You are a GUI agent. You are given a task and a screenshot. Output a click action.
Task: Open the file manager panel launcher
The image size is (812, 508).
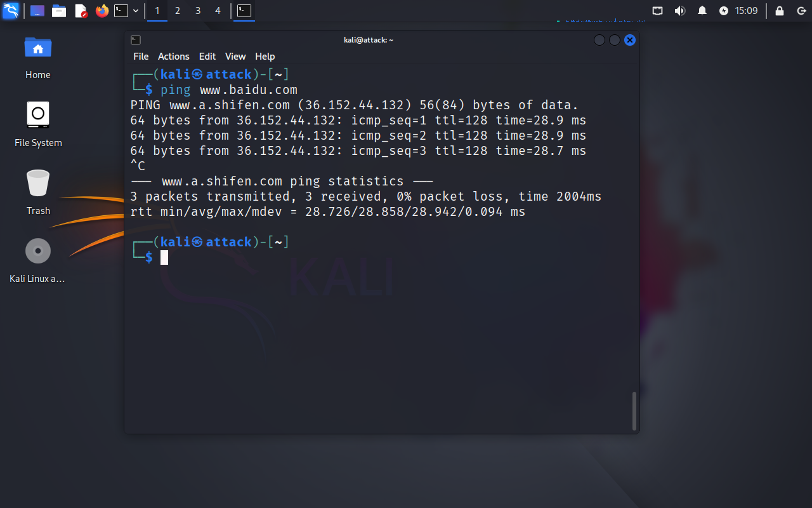[59, 11]
